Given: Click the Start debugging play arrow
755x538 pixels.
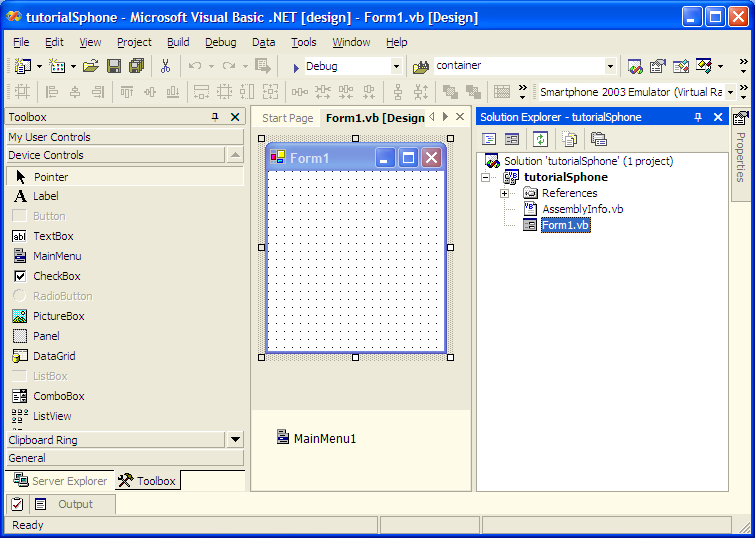Looking at the screenshot, I should 296,68.
